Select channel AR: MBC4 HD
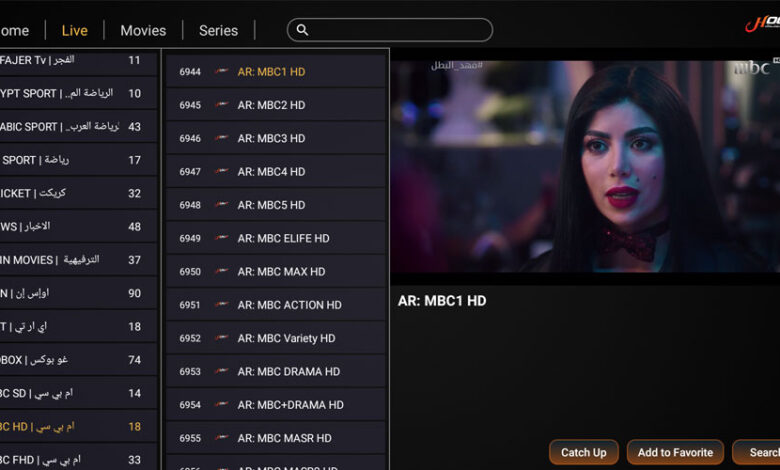 tap(271, 171)
